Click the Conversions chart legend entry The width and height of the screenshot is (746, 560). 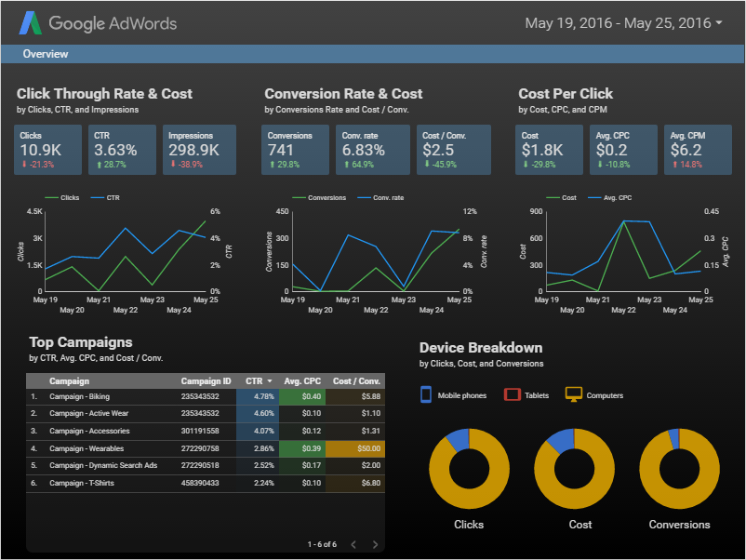(x=319, y=197)
